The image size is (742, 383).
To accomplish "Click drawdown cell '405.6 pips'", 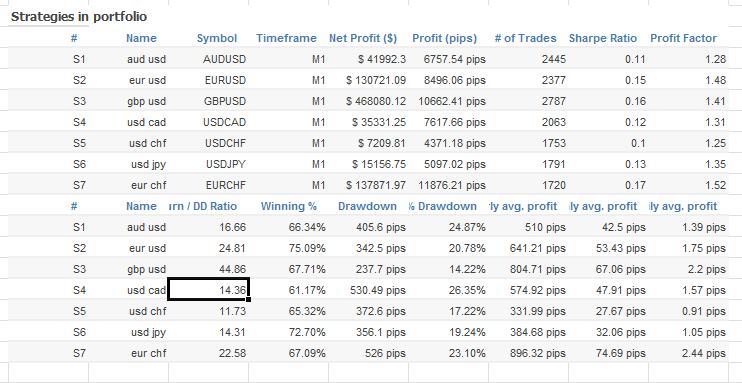I will point(381,227).
